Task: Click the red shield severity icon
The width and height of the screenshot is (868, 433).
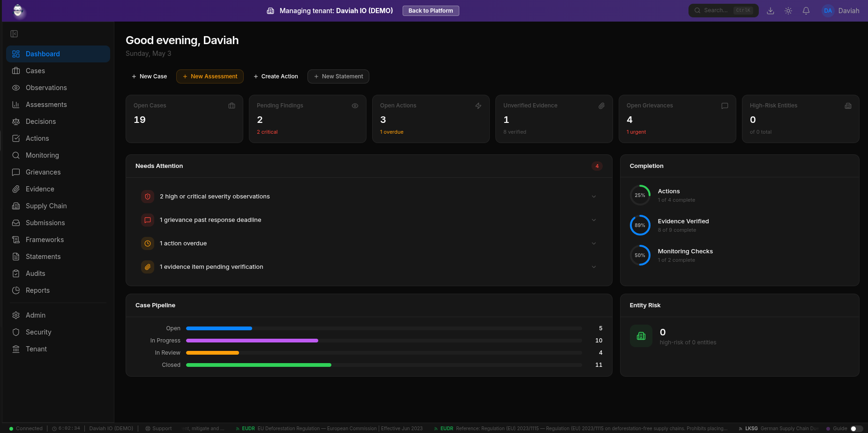Action: (x=148, y=197)
